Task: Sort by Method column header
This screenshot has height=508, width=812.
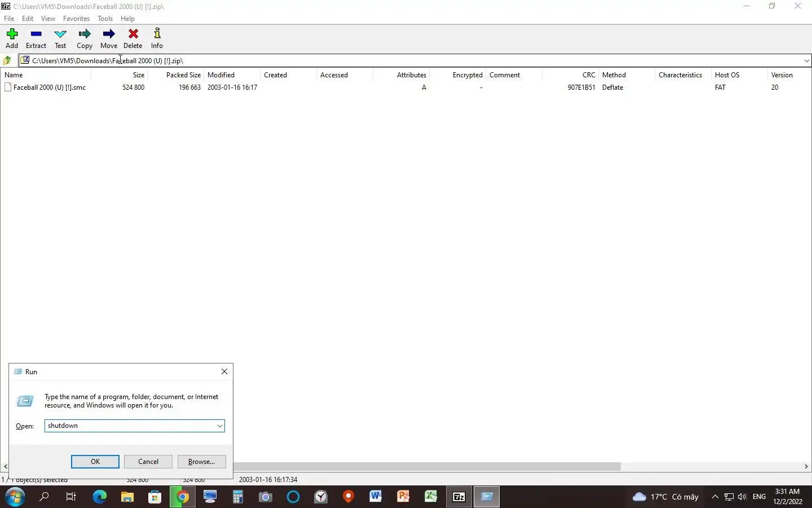Action: pyautogui.click(x=626, y=75)
